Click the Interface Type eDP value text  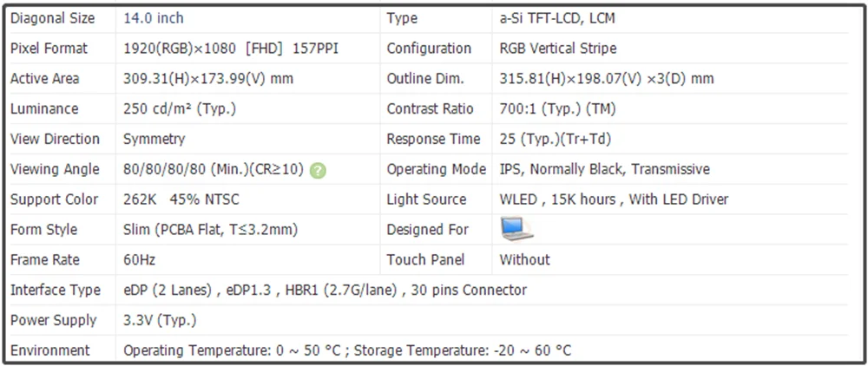[x=325, y=290]
